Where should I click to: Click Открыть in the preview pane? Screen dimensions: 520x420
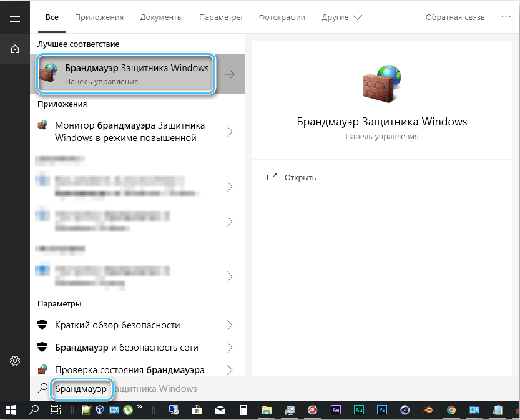tap(300, 177)
